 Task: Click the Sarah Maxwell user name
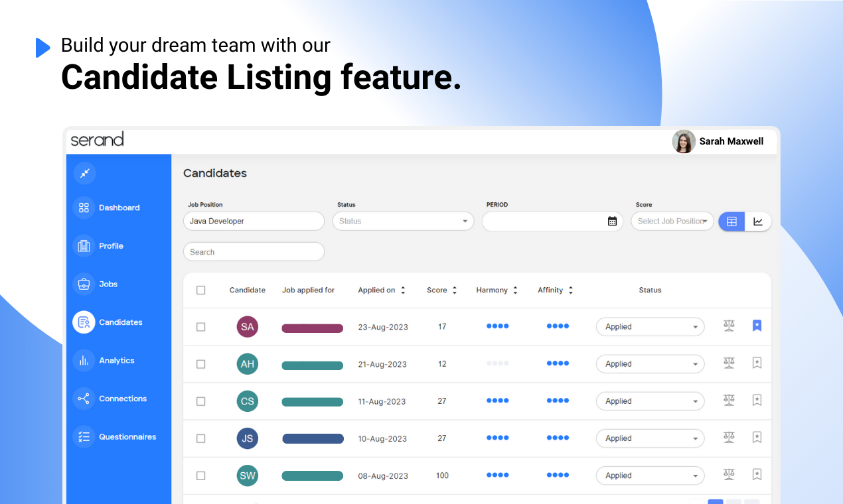point(731,141)
